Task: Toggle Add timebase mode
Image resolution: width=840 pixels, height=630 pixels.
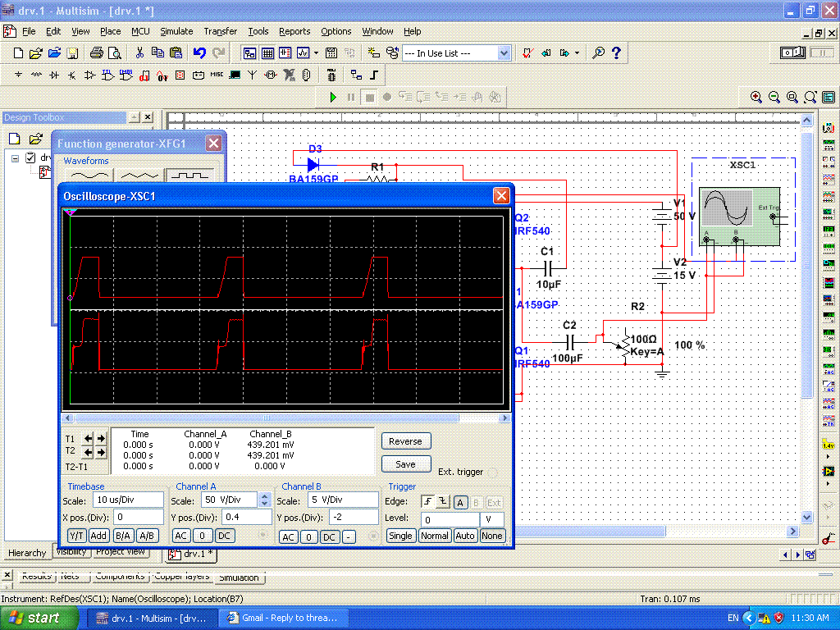Action: pyautogui.click(x=98, y=535)
